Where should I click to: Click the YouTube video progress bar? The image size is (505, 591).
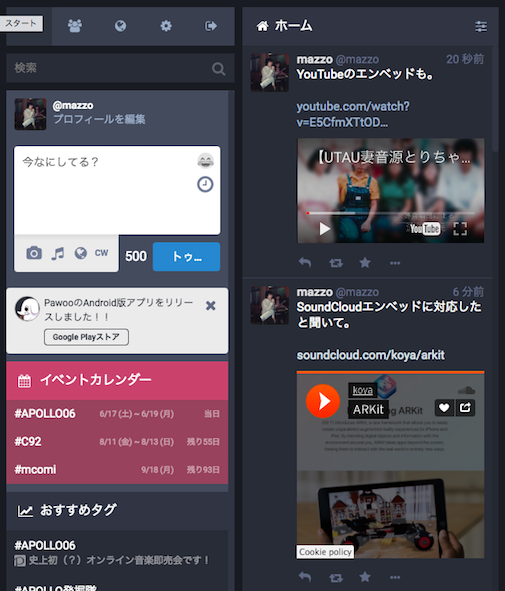click(390, 213)
